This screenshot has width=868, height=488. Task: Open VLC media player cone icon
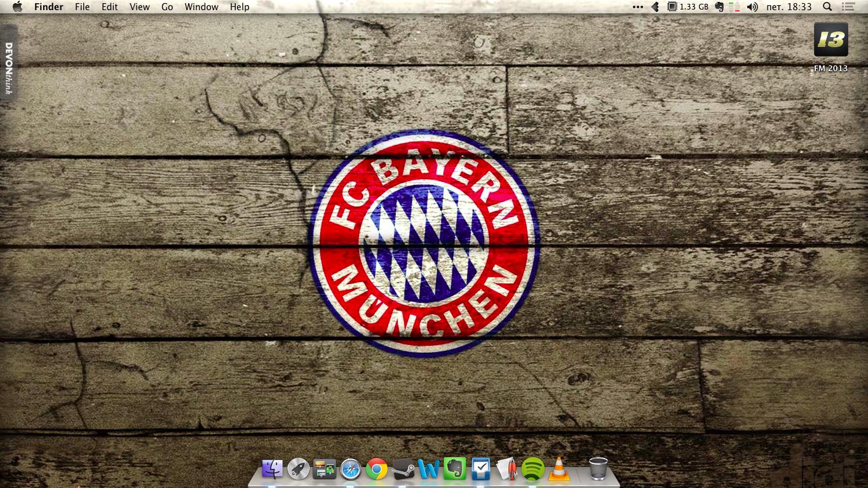point(559,470)
